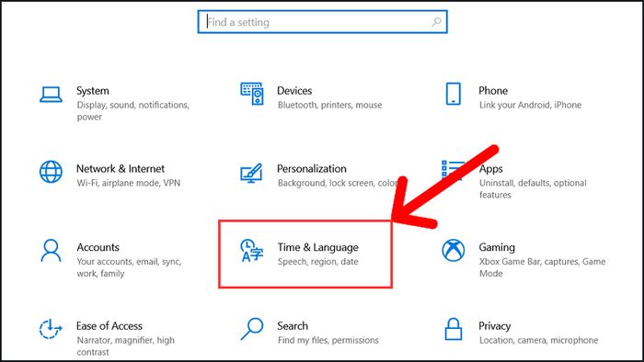The width and height of the screenshot is (644, 362).
Task: Click 'Display, sound, notifications, power' text
Action: tap(133, 110)
